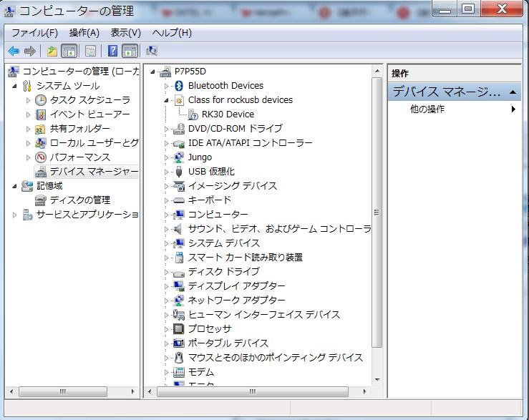
Task: Click the DVD/CD-ROM ドライブ icon
Action: coord(179,129)
